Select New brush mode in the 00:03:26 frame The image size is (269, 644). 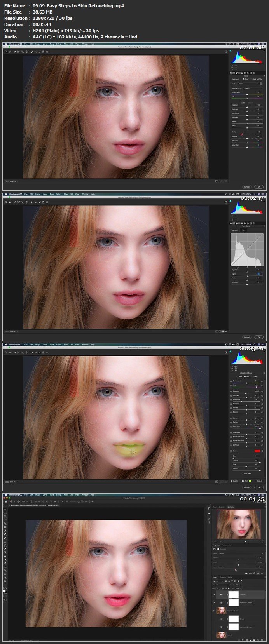click(x=237, y=376)
